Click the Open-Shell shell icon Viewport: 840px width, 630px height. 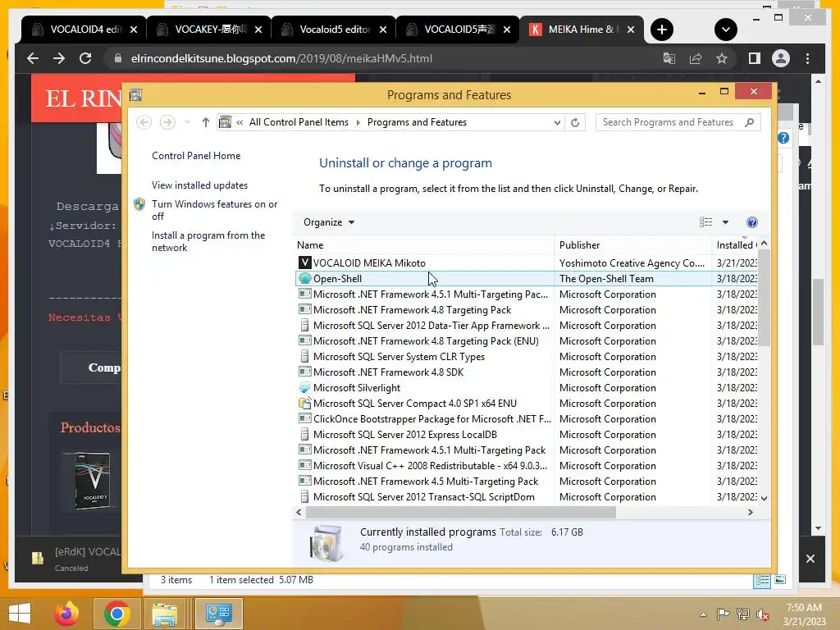click(304, 279)
